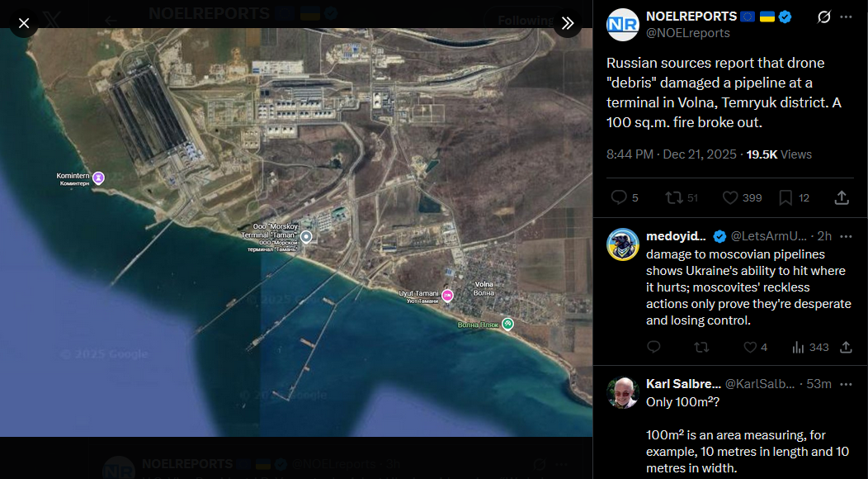This screenshot has height=479, width=868.
Task: Open the Karl Salbre display name
Action: [684, 384]
